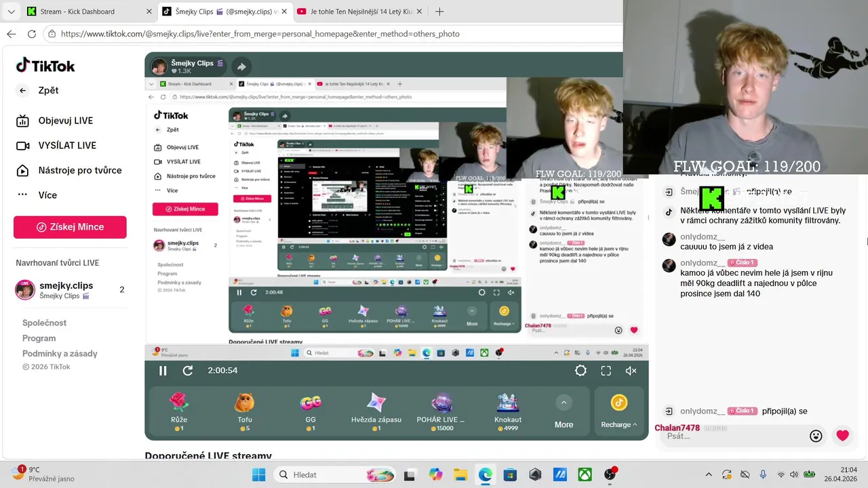
Task: Click the streamer avatar in the video header
Action: 159,66
